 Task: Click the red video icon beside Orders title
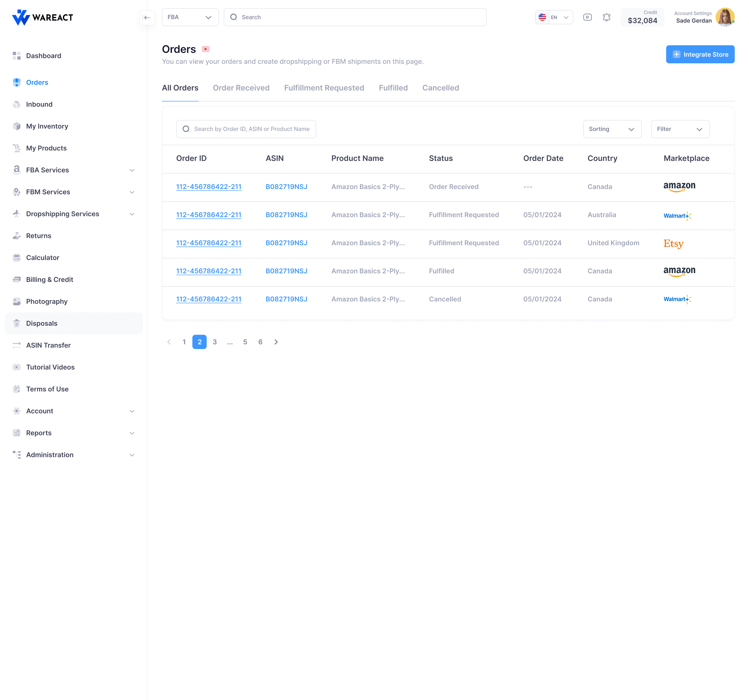coord(206,49)
